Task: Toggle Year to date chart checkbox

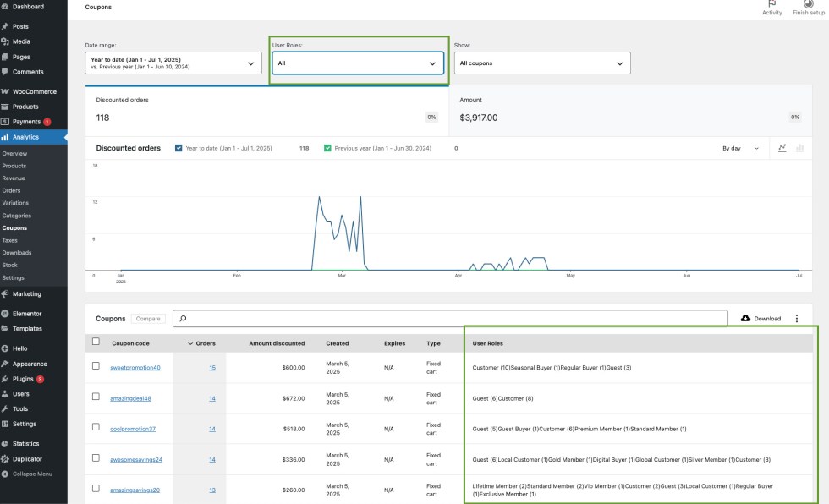Action: coord(178,148)
